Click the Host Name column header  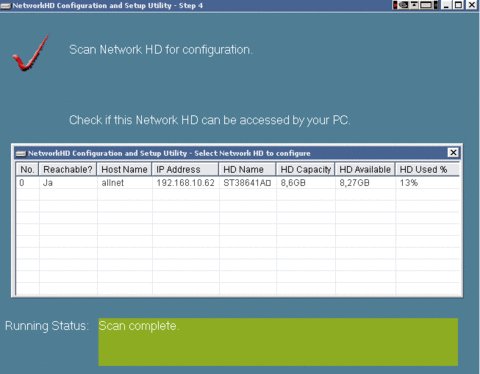click(124, 169)
